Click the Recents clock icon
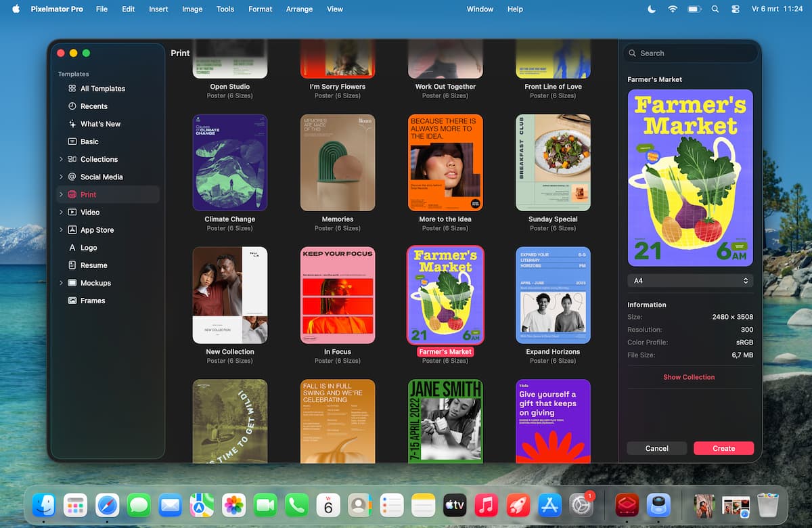The width and height of the screenshot is (812, 528). (x=72, y=106)
